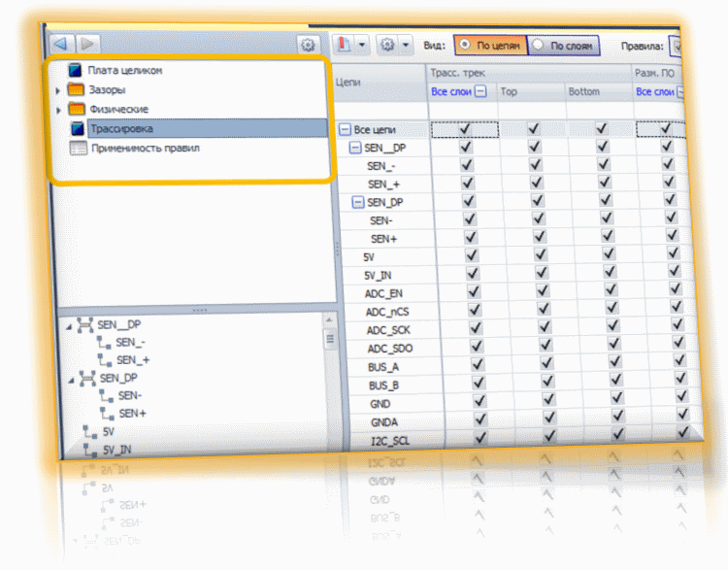Screen dimensions: 728x570
Task: Collapse 'Все слои' under Трасс. трек
Action: [481, 91]
